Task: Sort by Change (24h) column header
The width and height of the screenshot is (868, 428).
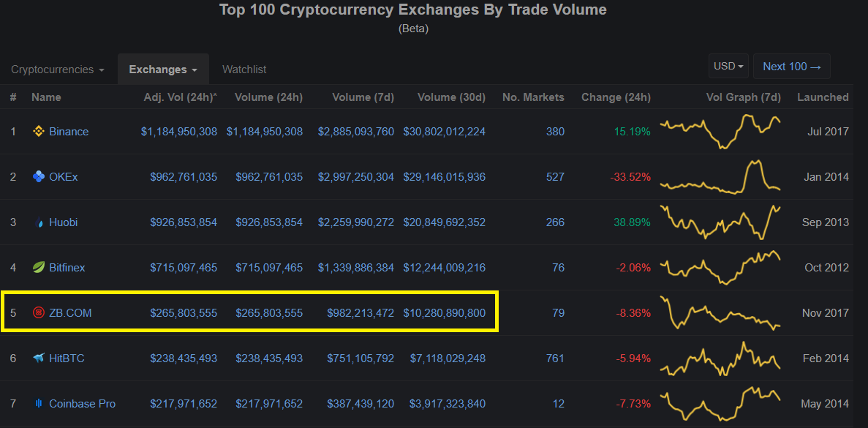Action: click(x=616, y=97)
